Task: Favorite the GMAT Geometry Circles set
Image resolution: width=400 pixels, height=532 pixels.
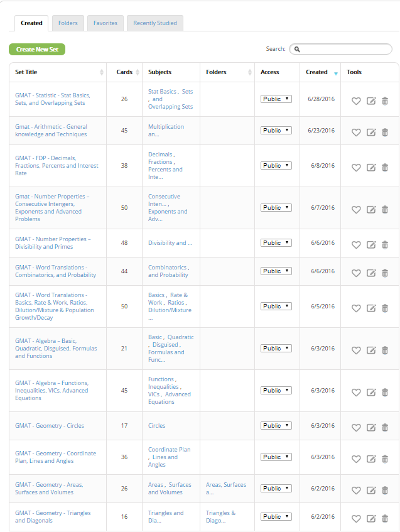Action: coord(356,427)
